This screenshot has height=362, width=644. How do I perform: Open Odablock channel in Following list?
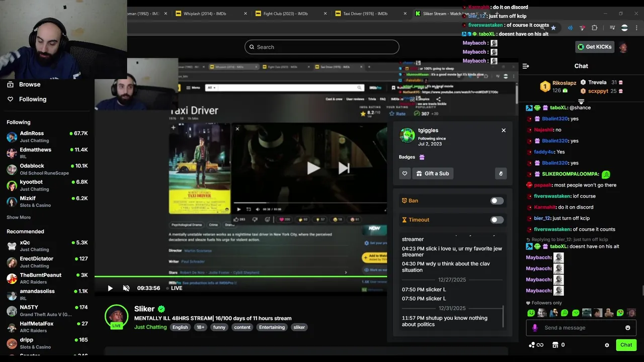[47, 169]
